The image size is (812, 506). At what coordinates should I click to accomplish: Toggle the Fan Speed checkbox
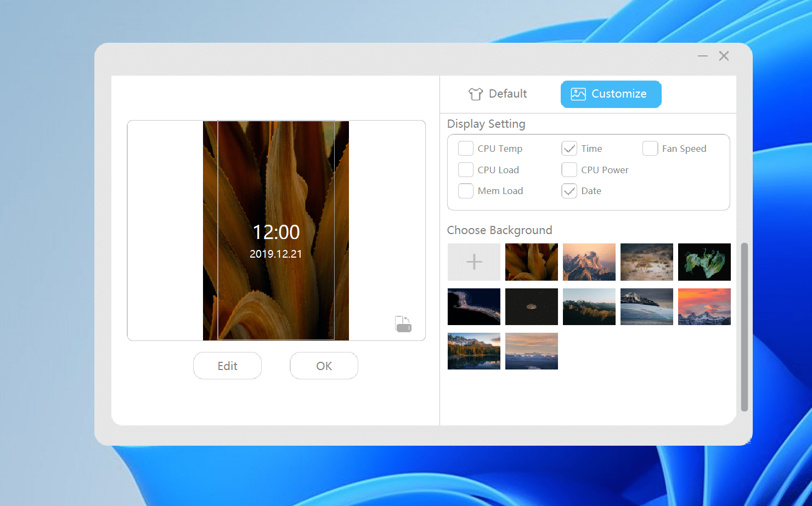pyautogui.click(x=650, y=149)
